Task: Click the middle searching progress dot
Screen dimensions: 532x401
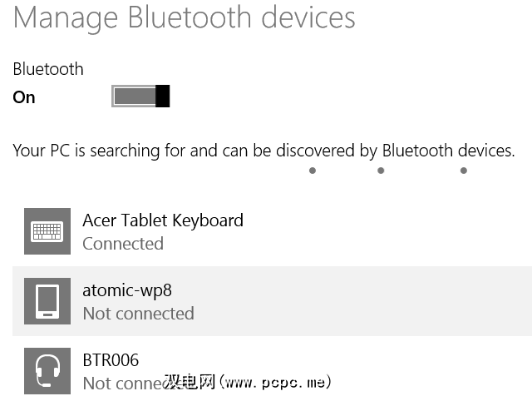Action: coord(381,171)
